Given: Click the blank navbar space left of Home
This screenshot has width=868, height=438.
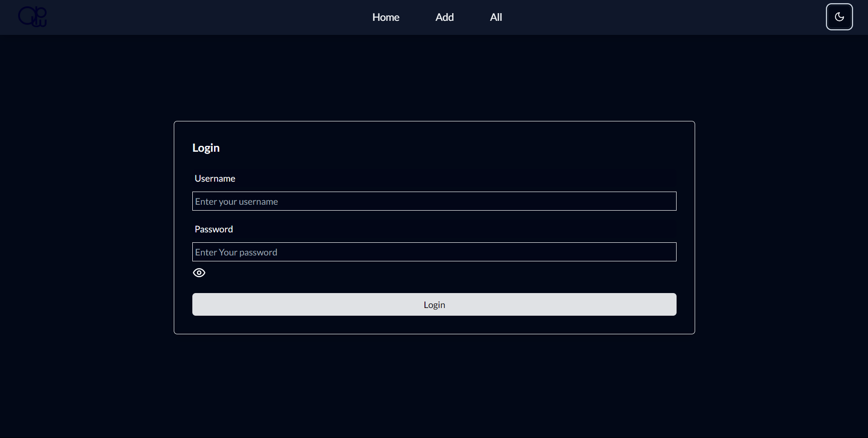Looking at the screenshot, I should click(x=204, y=17).
